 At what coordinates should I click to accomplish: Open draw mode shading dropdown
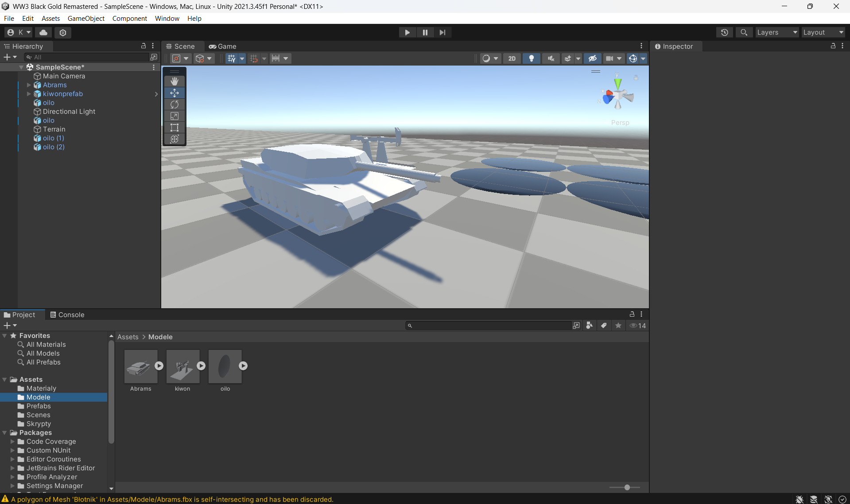click(490, 58)
